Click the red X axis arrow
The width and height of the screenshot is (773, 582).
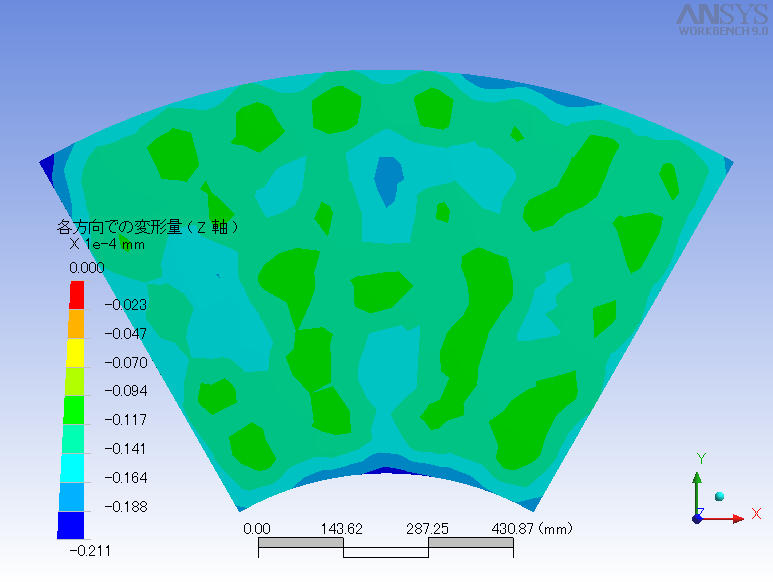click(x=725, y=518)
